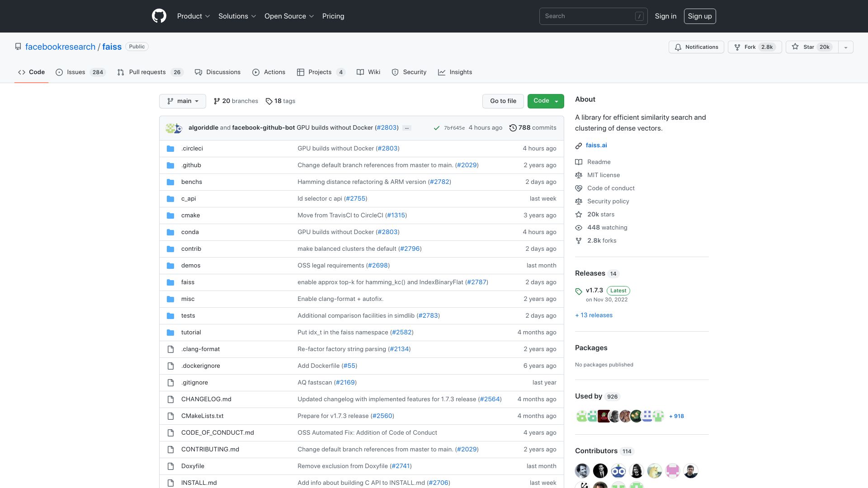View the 20 branches link
This screenshot has width=868, height=488.
[236, 101]
